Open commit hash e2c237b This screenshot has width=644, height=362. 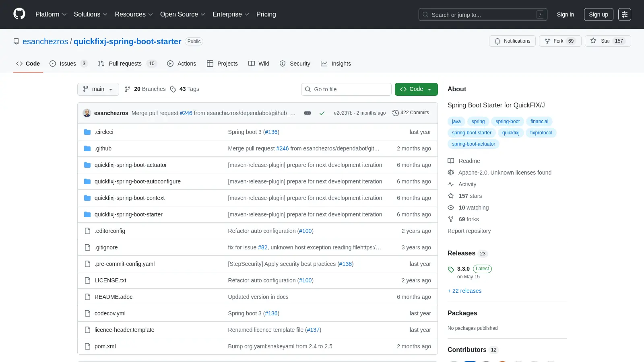click(343, 113)
